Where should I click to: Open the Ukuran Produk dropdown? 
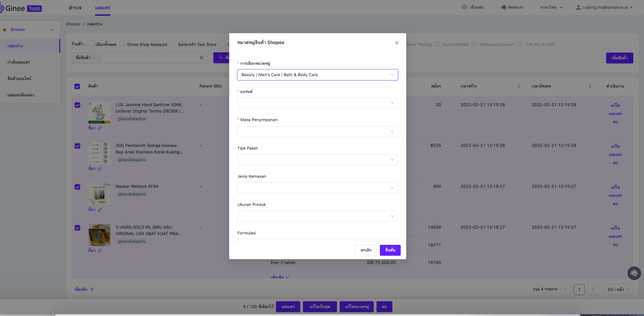coord(318,216)
